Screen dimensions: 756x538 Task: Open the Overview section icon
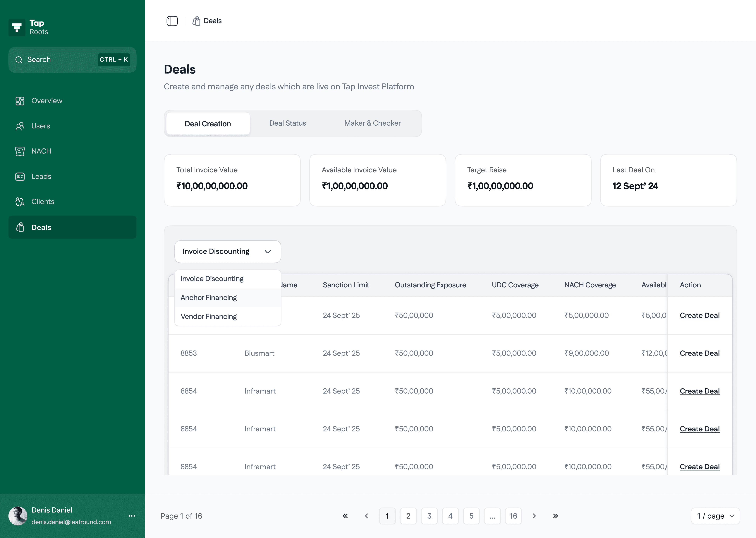pyautogui.click(x=20, y=101)
